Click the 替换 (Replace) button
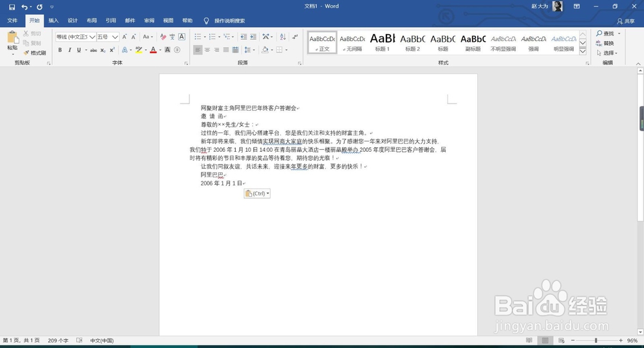The image size is (644, 348). (605, 43)
